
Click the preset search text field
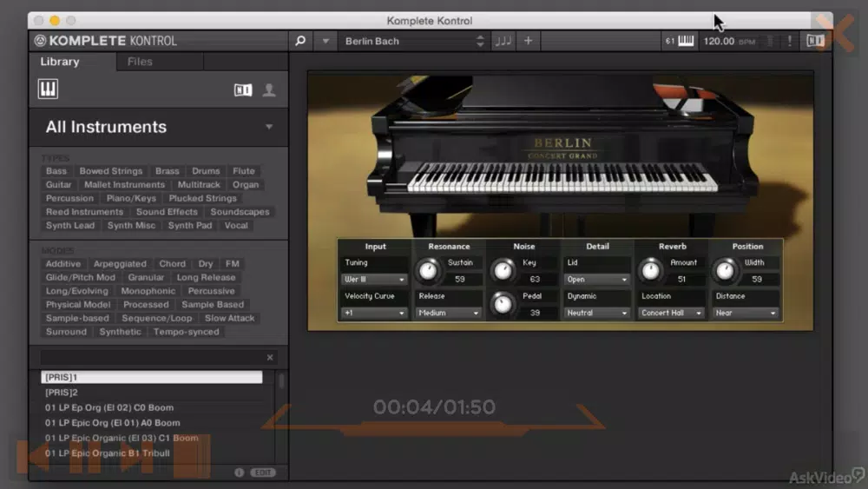click(x=151, y=358)
